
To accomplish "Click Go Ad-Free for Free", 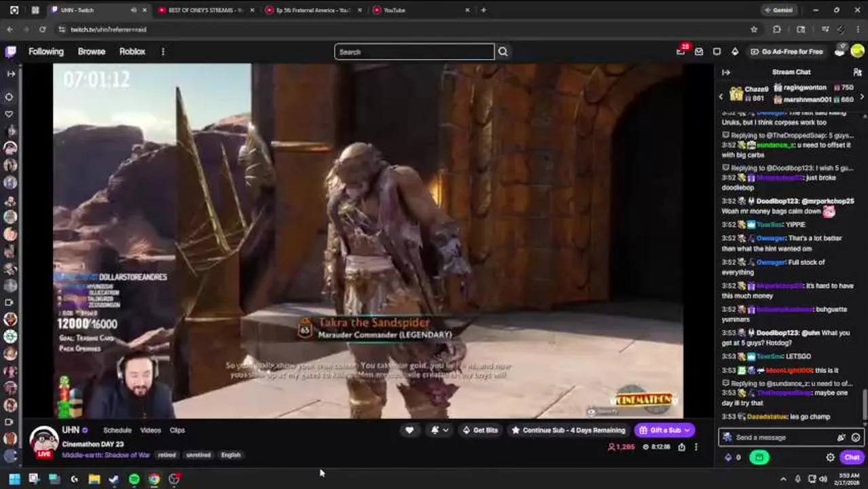I will (x=786, y=52).
